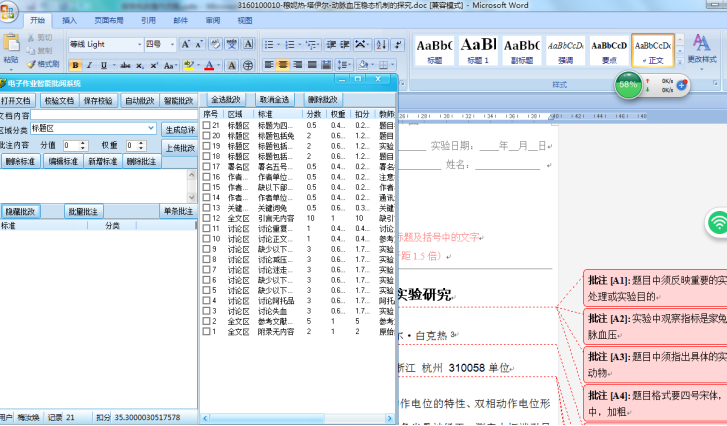Viewport: 727px width, 426px height.
Task: Switch to the 邮件 ribbon tab
Action: 180,20
